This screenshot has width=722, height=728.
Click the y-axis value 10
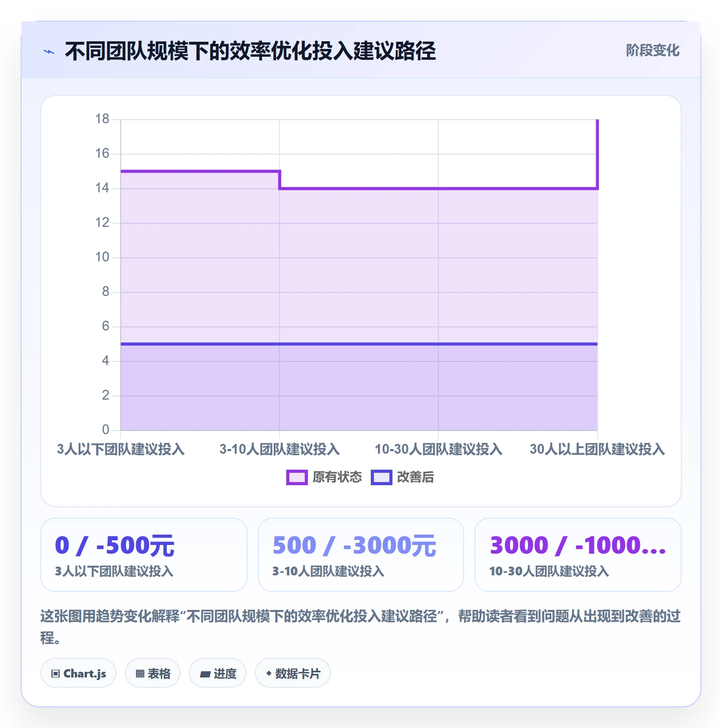coord(102,257)
